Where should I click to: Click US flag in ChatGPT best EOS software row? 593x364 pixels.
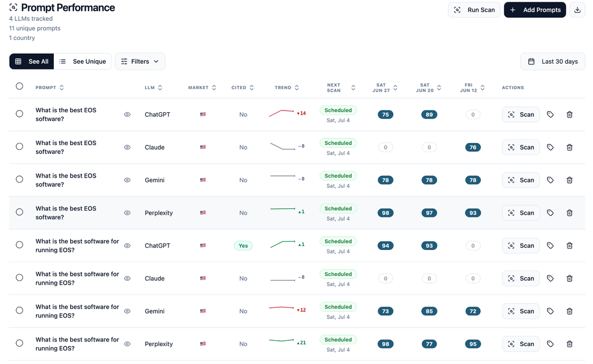coord(203,114)
